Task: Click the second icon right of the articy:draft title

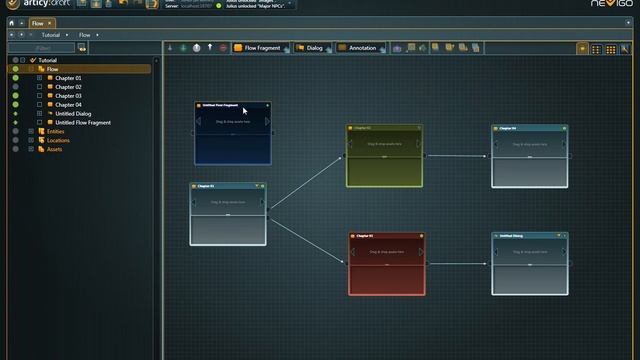Action: (96, 4)
